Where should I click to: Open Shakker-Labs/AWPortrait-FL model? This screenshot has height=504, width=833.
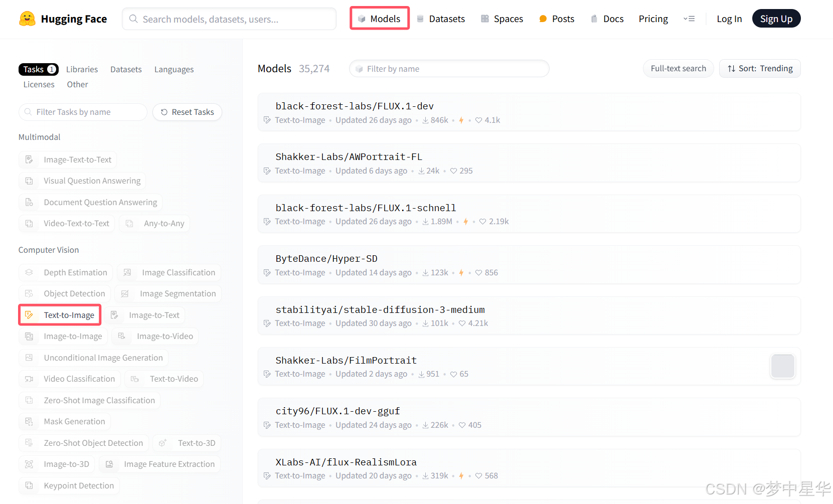click(x=529, y=163)
